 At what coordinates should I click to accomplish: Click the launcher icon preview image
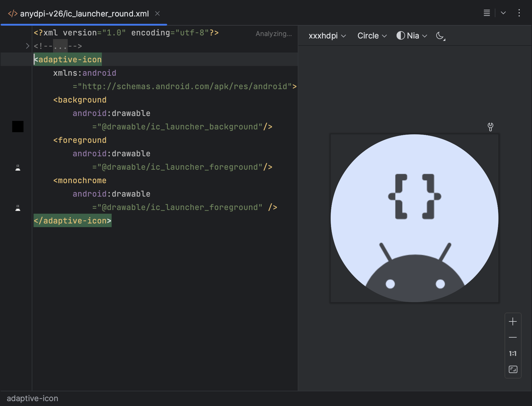[414, 218]
